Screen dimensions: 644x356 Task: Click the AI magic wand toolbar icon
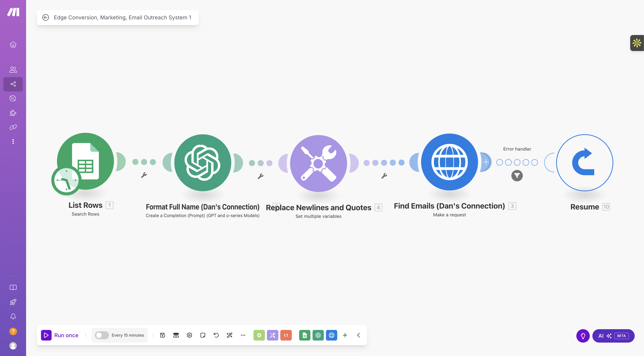point(229,335)
